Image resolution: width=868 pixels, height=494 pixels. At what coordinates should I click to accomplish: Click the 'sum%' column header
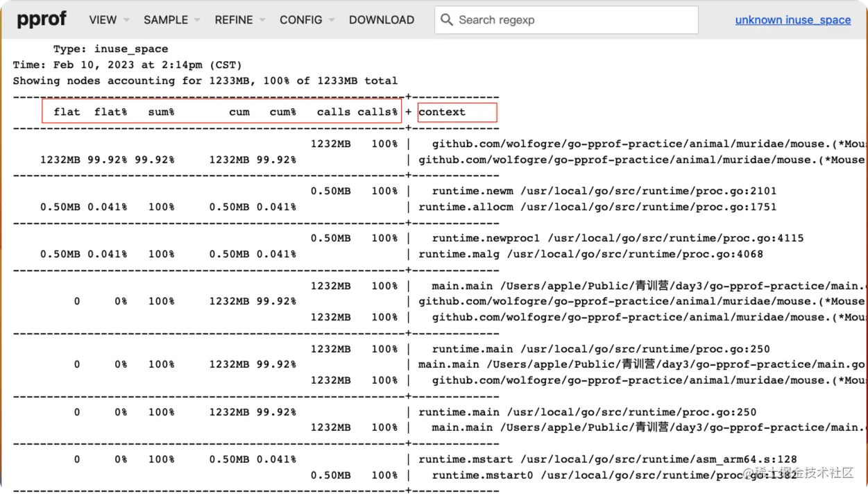[161, 112]
